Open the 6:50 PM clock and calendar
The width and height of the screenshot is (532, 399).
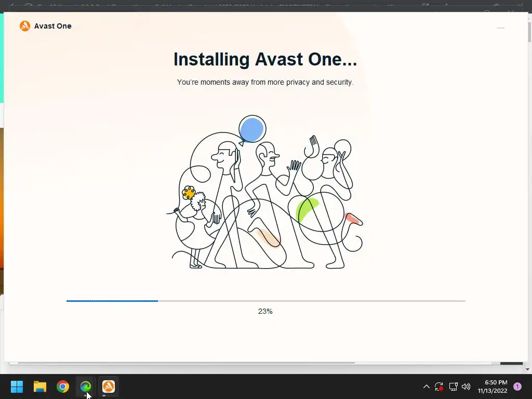click(493, 387)
